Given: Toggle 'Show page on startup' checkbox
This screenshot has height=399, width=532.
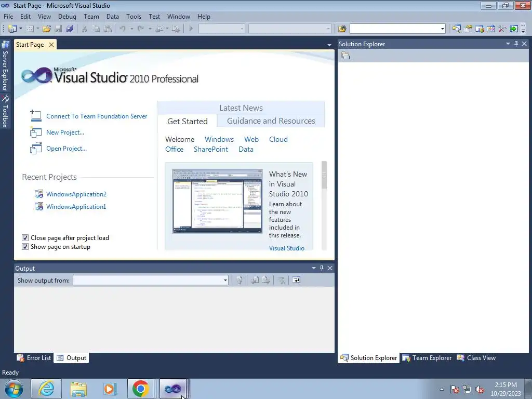Looking at the screenshot, I should point(25,247).
